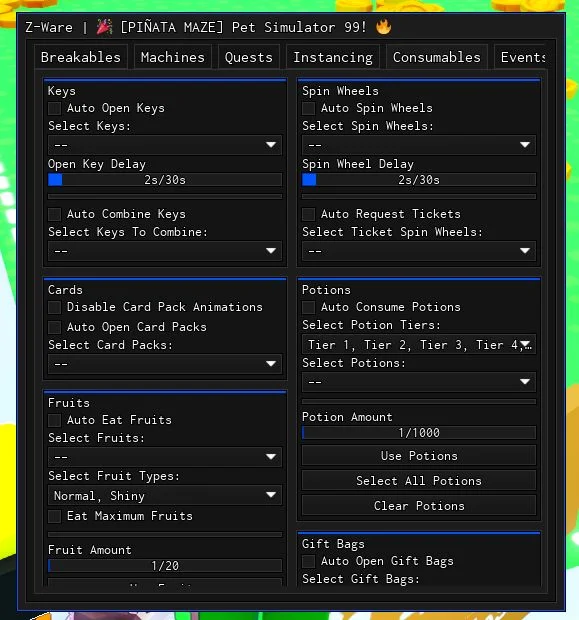Open the Machines tab
Image resolution: width=579 pixels, height=620 pixels.
(172, 57)
